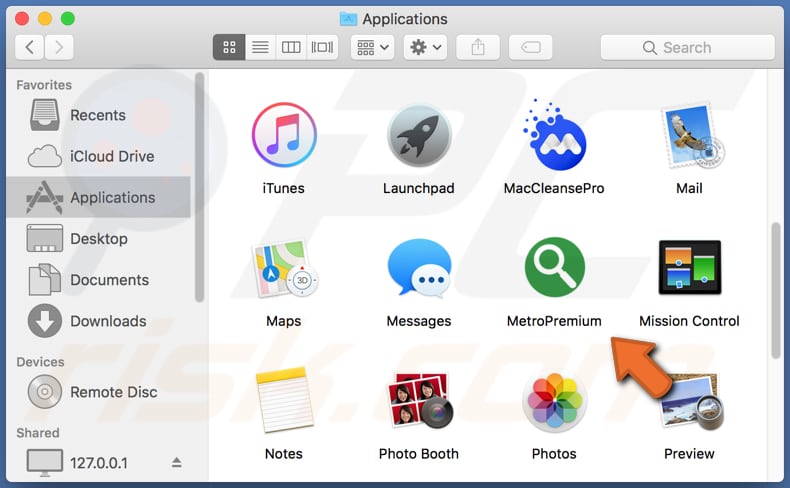Go back with the left chevron button
Image resolution: width=790 pixels, height=488 pixels.
pos(29,47)
